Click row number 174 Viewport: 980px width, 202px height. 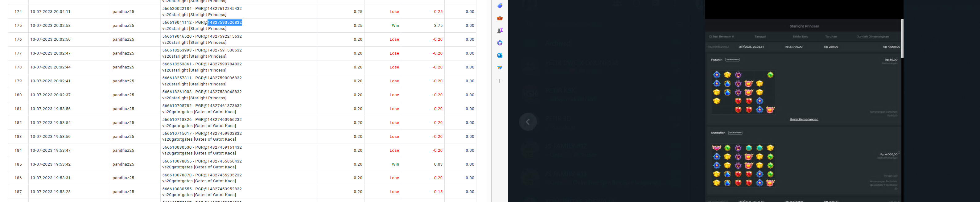[x=18, y=12]
